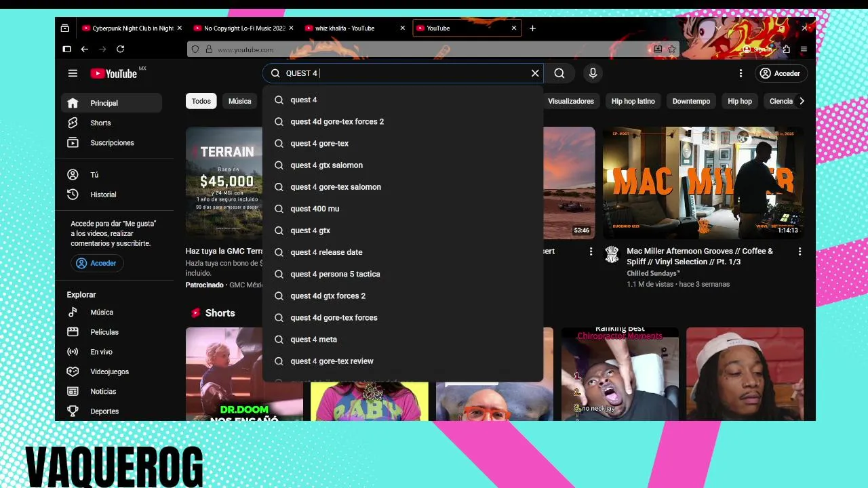The image size is (868, 488).
Task: Open the Dr.Doom short thumbnail
Action: [x=244, y=374]
